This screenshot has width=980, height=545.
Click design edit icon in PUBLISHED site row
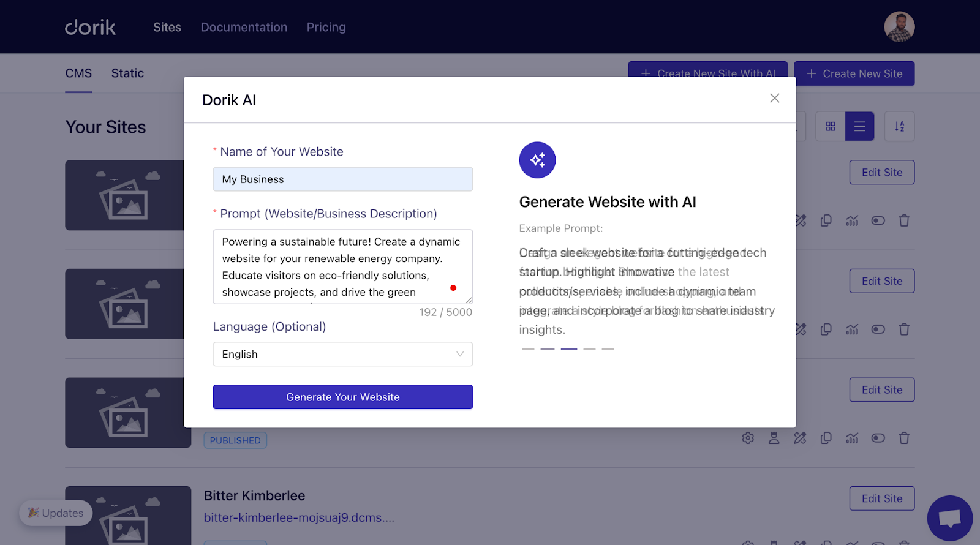(x=800, y=438)
